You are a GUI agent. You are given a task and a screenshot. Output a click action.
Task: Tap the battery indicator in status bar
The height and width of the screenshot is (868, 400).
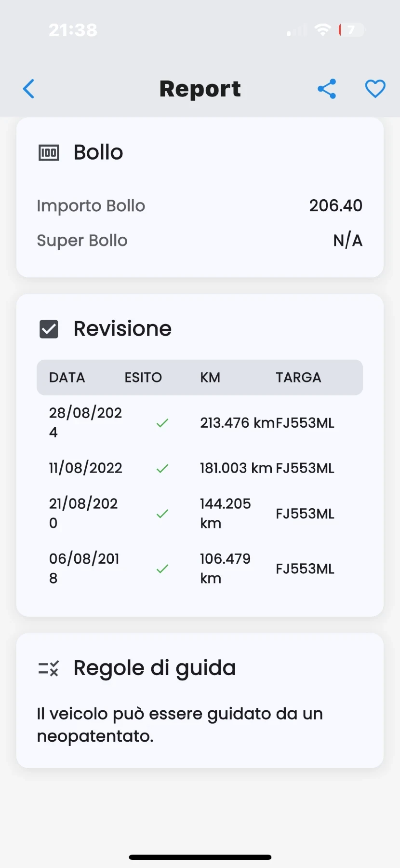351,30
